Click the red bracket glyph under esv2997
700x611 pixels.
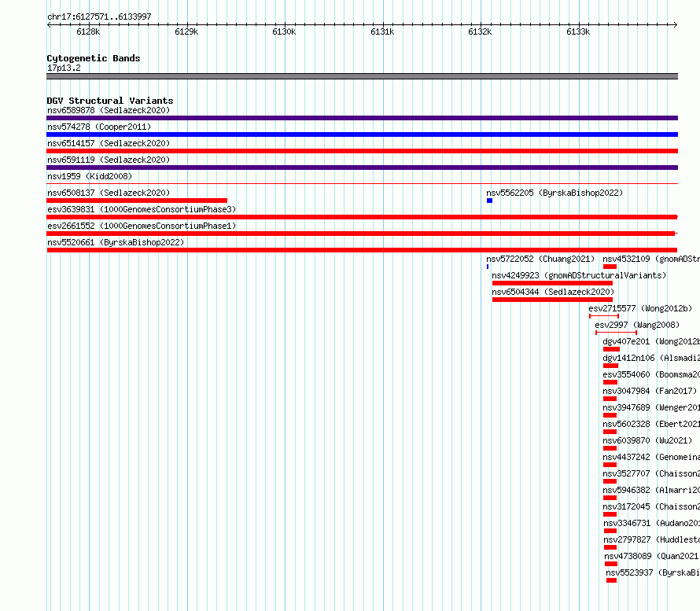[x=616, y=333]
